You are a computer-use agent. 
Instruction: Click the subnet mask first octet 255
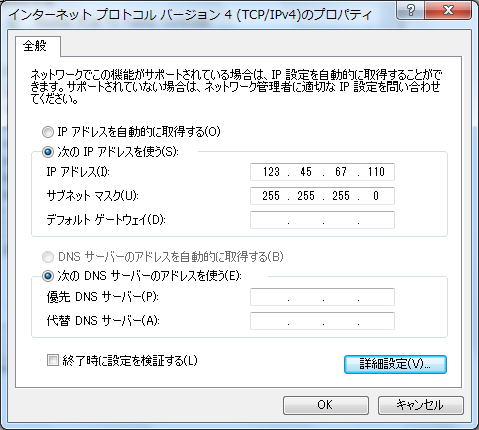pyautogui.click(x=271, y=196)
